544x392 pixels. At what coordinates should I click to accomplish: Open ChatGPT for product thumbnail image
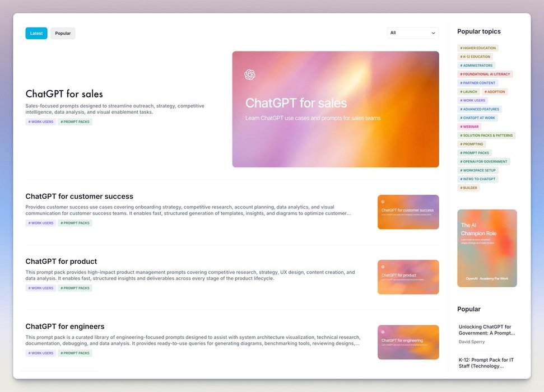pyautogui.click(x=408, y=277)
